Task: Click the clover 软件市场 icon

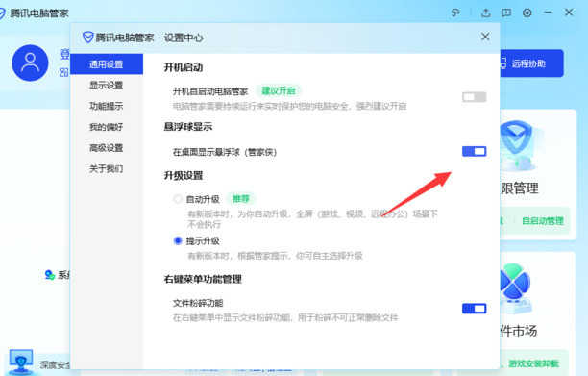Action: [516, 288]
